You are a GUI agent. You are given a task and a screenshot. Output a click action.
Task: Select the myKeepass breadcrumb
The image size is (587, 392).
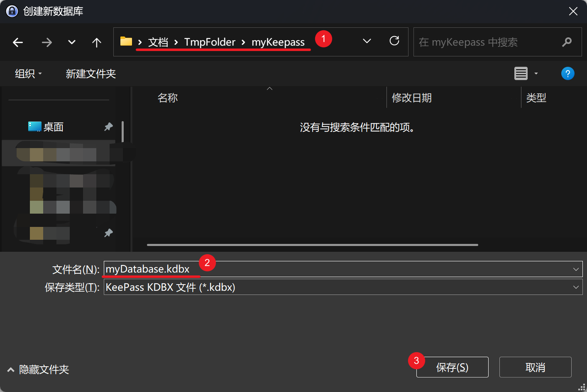point(278,42)
